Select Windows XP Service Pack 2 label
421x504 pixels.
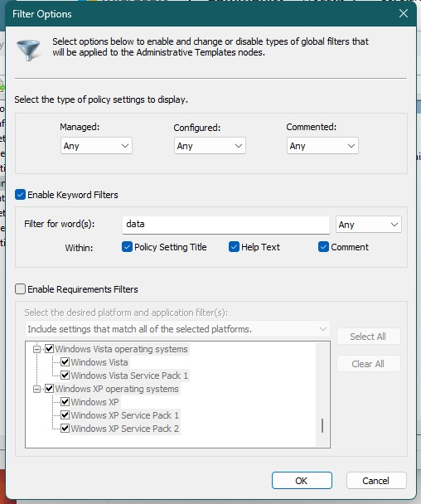(x=125, y=429)
